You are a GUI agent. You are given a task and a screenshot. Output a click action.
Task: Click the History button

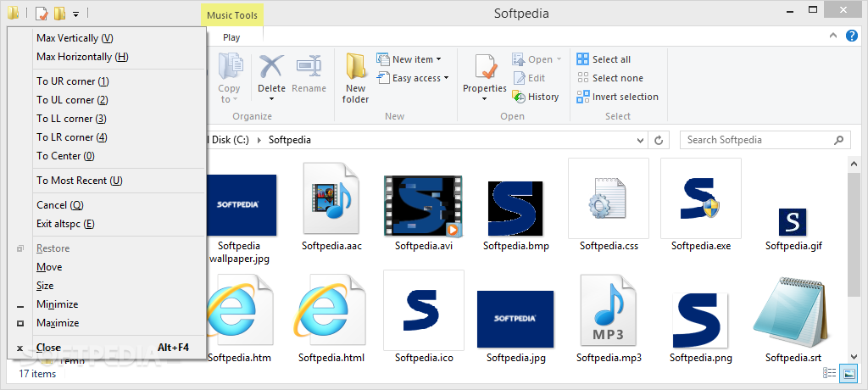coord(536,97)
